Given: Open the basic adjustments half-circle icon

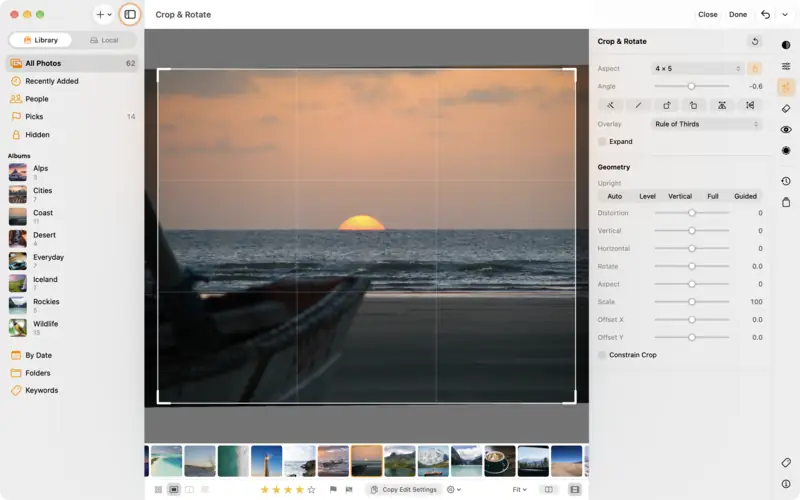Looking at the screenshot, I should [x=786, y=45].
